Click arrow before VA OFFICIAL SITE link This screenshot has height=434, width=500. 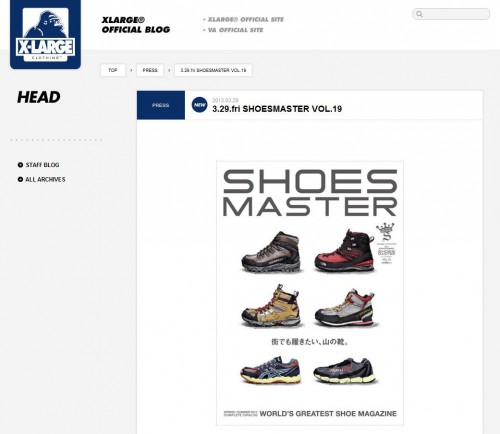pyautogui.click(x=204, y=30)
